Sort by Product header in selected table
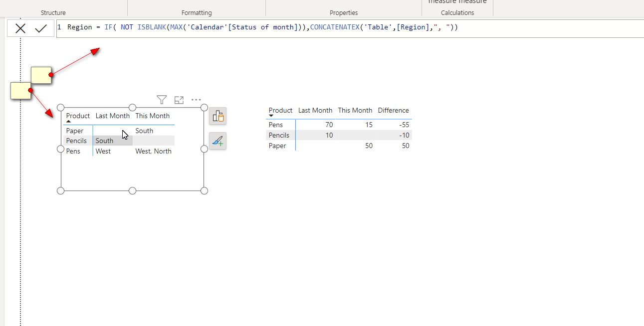This screenshot has width=644, height=326. [78, 116]
